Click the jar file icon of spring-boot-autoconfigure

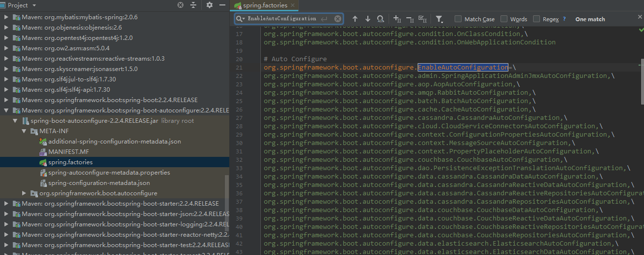[25, 121]
